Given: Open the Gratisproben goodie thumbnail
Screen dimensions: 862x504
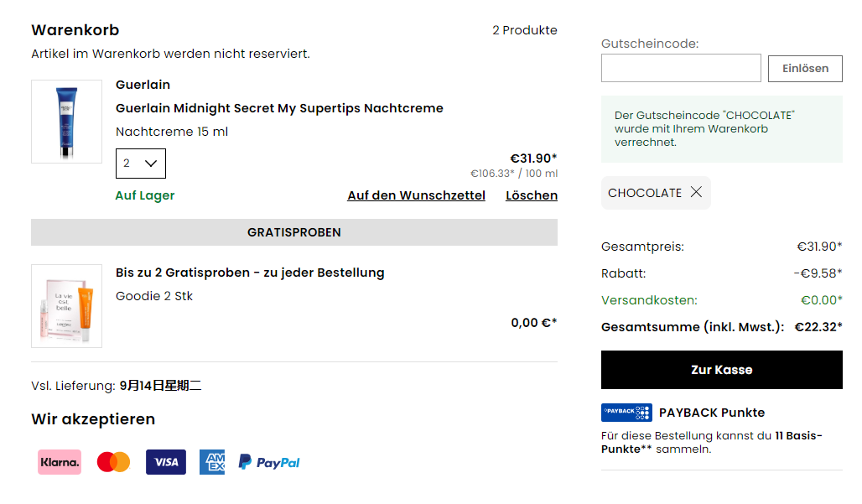Looking at the screenshot, I should pos(66,306).
